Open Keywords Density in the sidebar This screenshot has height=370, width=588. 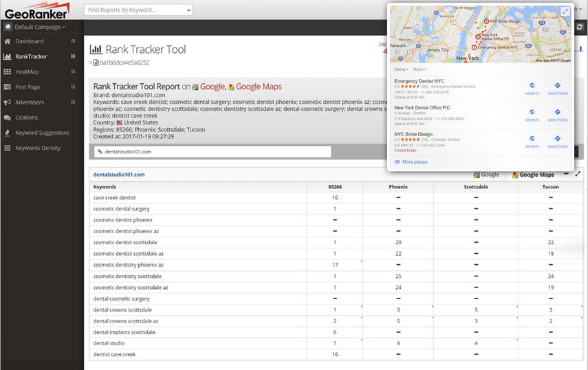coord(38,148)
